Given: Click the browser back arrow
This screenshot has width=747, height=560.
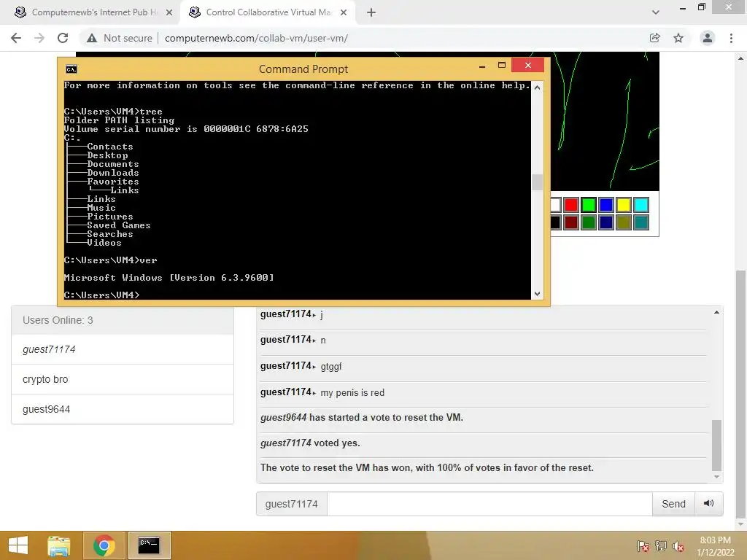Looking at the screenshot, I should pyautogui.click(x=16, y=38).
